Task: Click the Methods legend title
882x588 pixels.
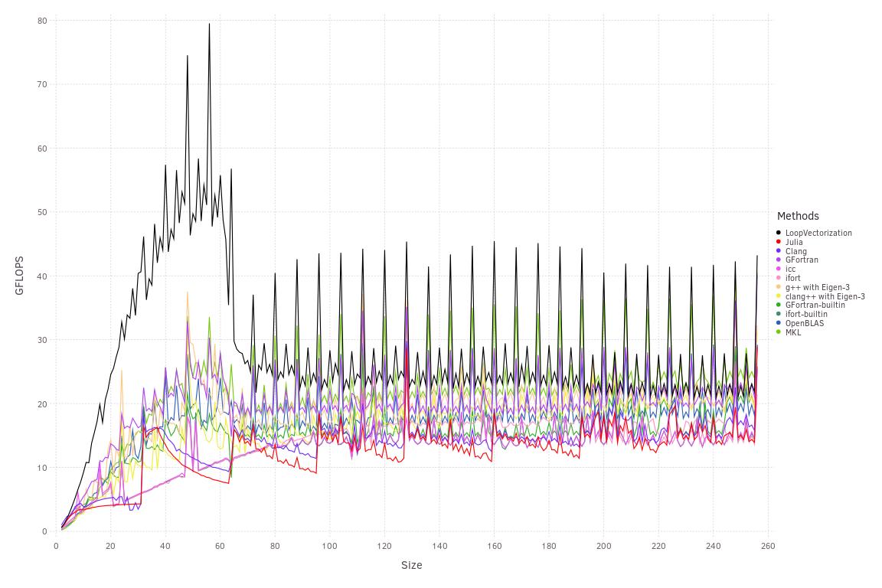Action: click(798, 216)
